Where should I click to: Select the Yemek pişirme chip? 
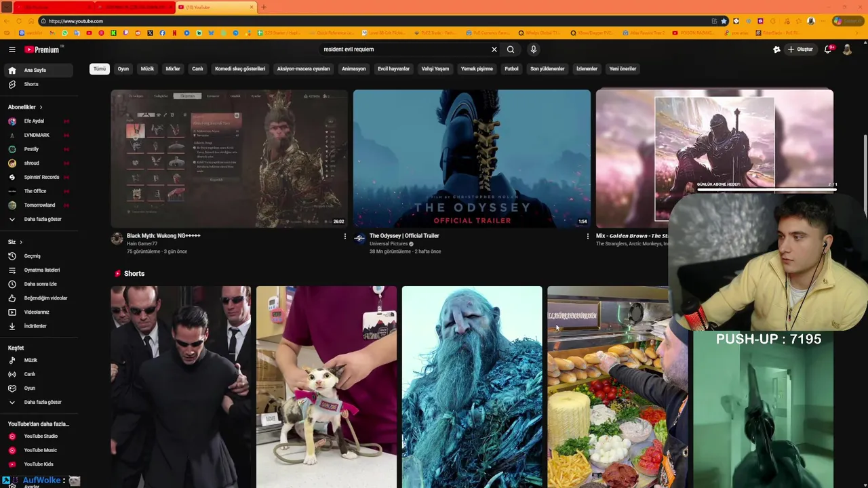tap(477, 68)
